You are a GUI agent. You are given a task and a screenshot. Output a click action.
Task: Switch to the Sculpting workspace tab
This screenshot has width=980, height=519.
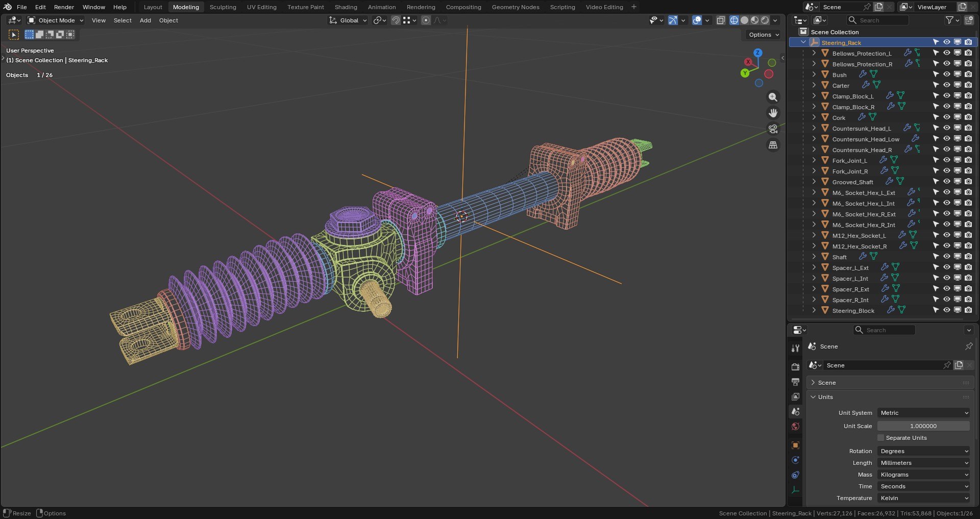pos(223,7)
